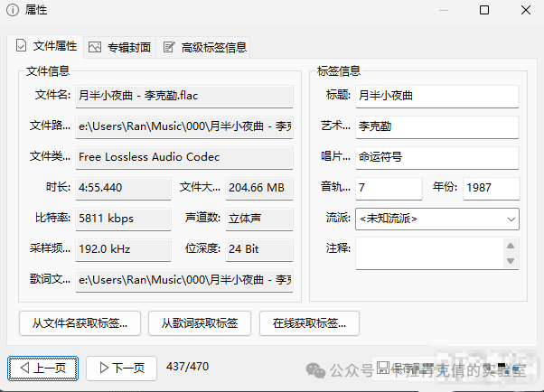Click the 注释 box scroll down arrow

tap(512, 261)
